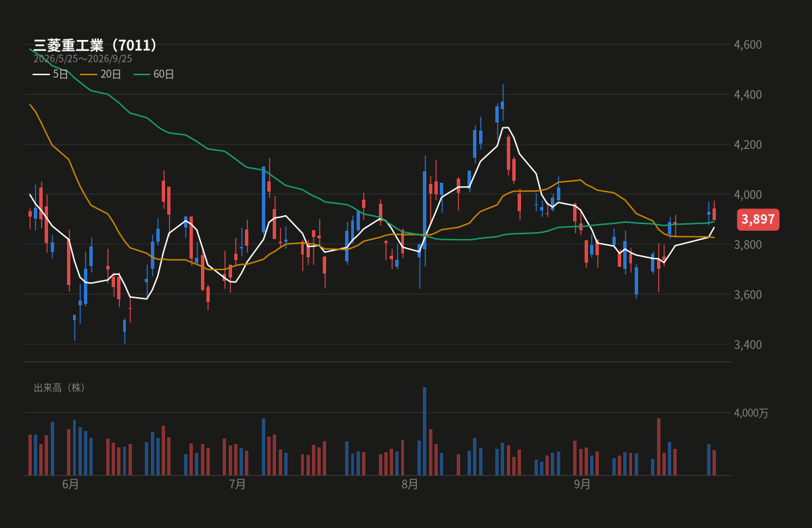Click the orange 20日 legend line swatch
This screenshot has width=812, height=528.
(x=88, y=74)
